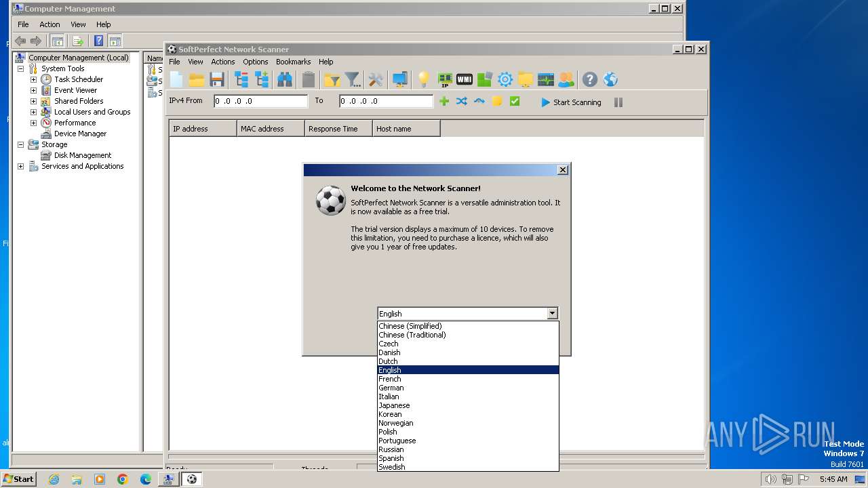Expand Event Viewer tree node
The image size is (868, 488).
(x=33, y=90)
